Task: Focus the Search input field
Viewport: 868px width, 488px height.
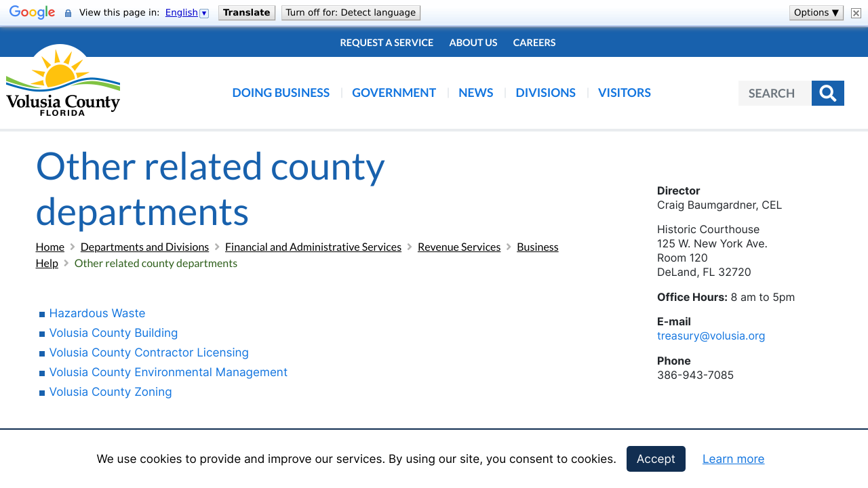Action: tap(775, 93)
